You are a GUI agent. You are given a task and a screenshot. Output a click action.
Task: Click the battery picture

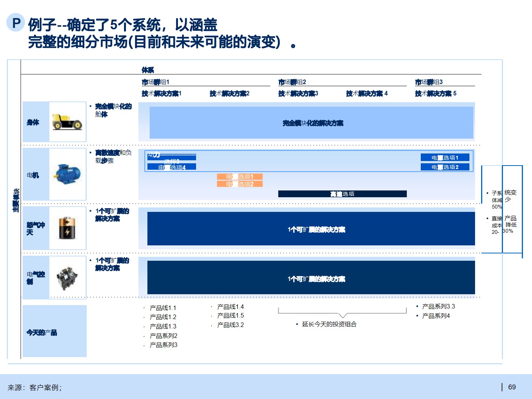pos(67,228)
